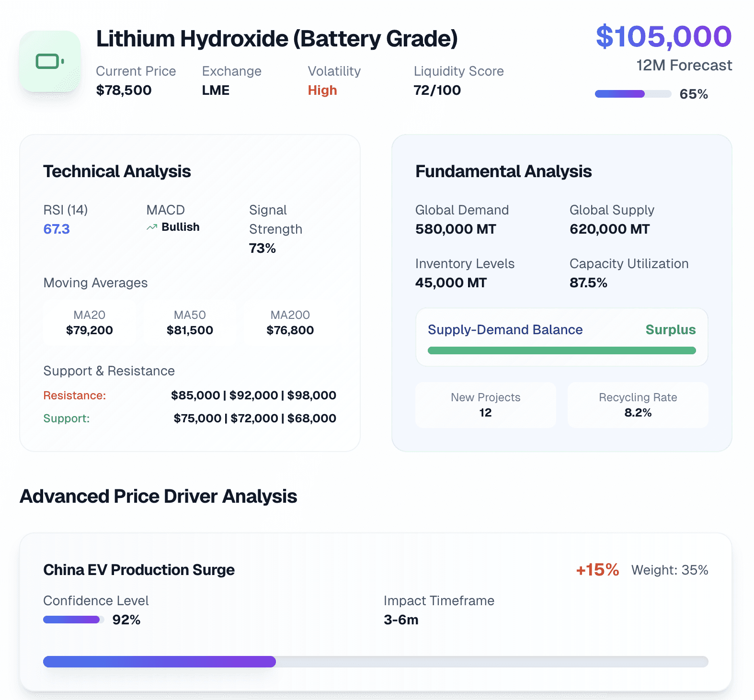Select the MA50 moving average card
This screenshot has width=754, height=700.
click(190, 323)
